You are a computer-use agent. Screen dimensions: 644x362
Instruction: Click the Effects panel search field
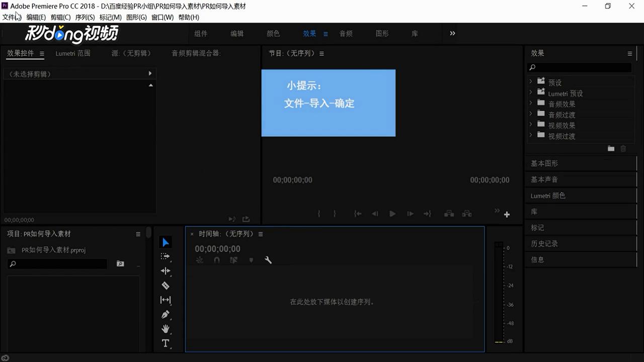point(579,67)
